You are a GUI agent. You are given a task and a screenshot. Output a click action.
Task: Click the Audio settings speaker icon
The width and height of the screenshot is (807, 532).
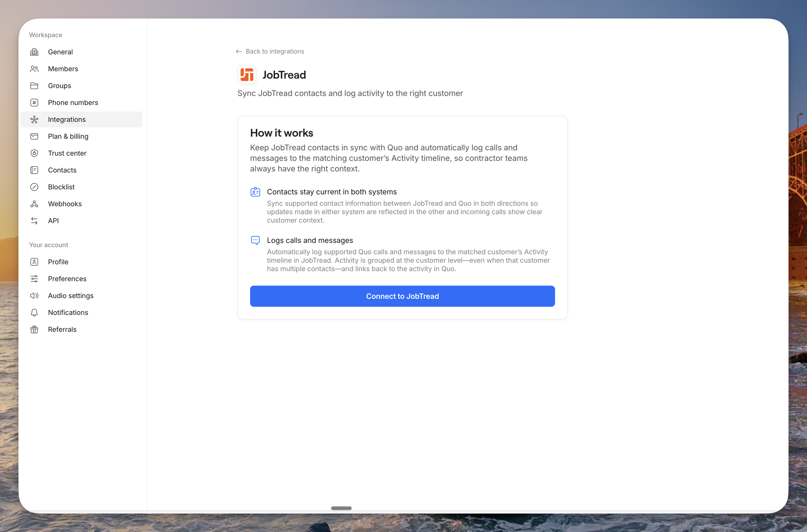pos(34,296)
